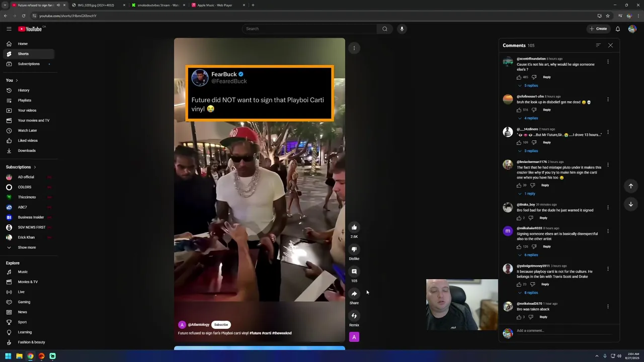The image size is (644, 362).
Task: Subscribe to @Atlantology
Action: [x=221, y=325]
